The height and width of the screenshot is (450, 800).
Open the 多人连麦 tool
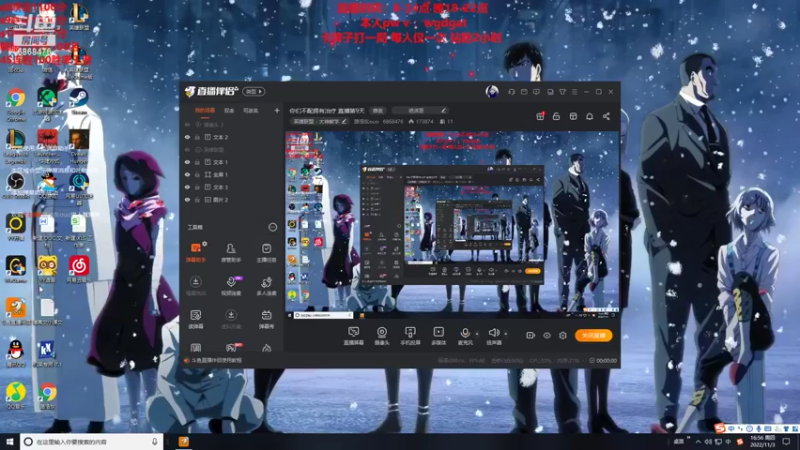pos(266,286)
